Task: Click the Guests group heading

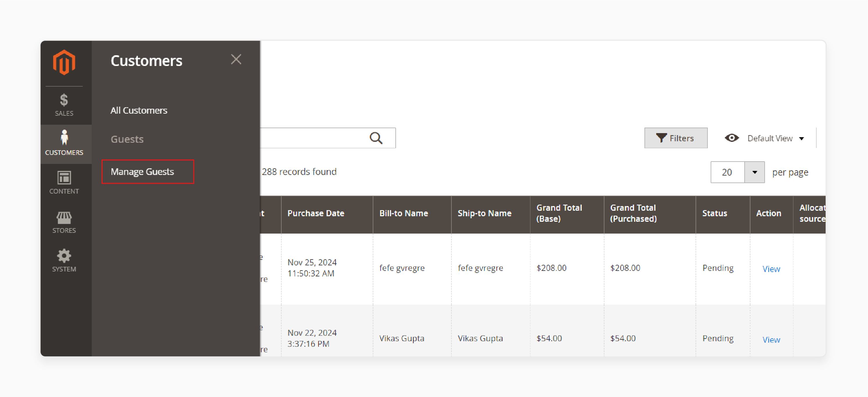Action: (x=127, y=139)
